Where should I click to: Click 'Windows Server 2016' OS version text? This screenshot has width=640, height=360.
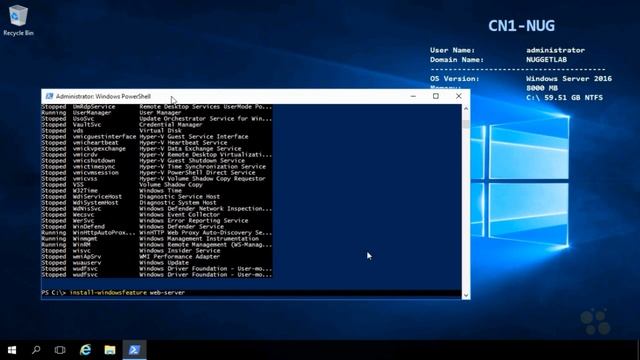point(569,78)
